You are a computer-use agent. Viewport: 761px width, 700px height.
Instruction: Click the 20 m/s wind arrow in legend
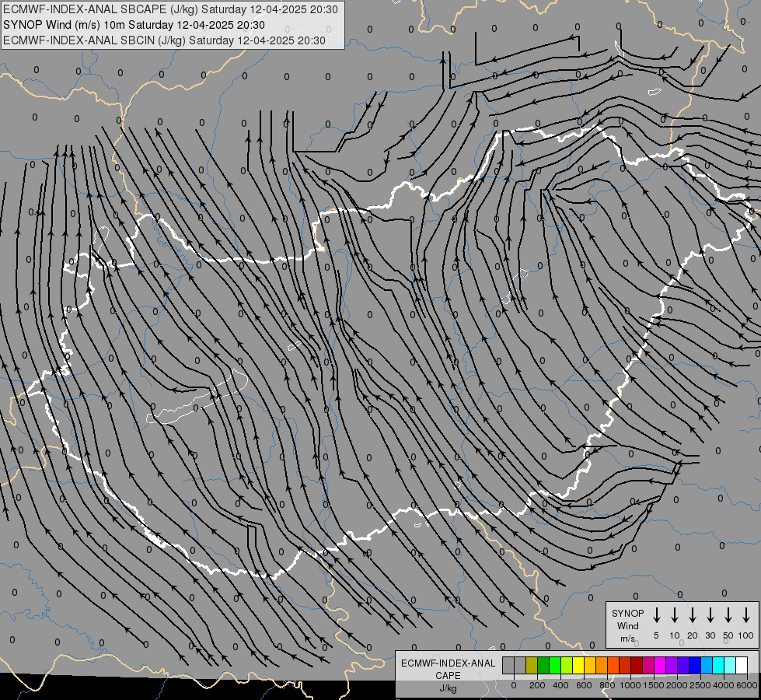point(693,615)
